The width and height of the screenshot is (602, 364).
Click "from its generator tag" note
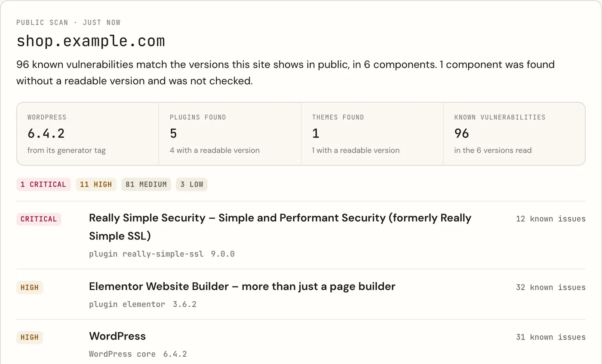(67, 150)
